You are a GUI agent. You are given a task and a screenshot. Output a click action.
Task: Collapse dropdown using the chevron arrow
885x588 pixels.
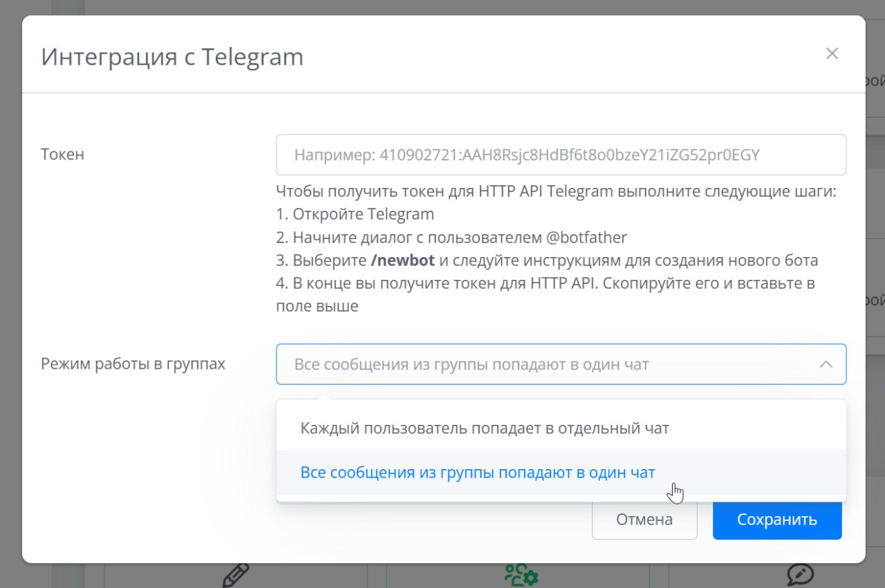826,364
